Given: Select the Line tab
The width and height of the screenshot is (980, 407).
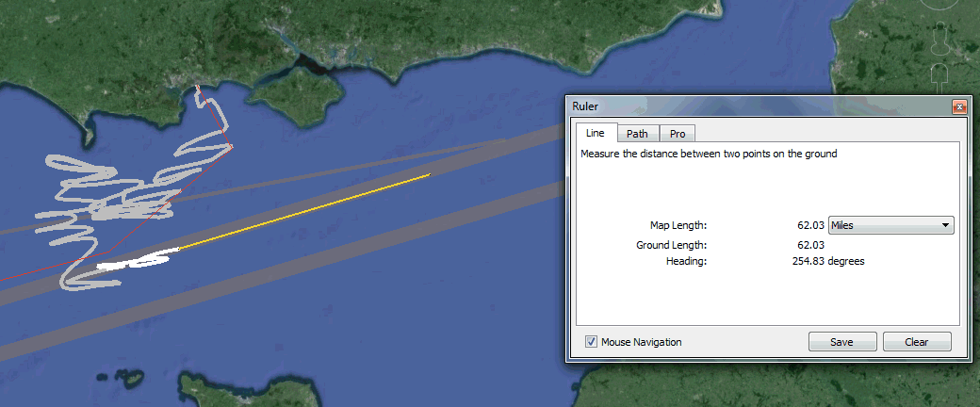Looking at the screenshot, I should point(595,134).
